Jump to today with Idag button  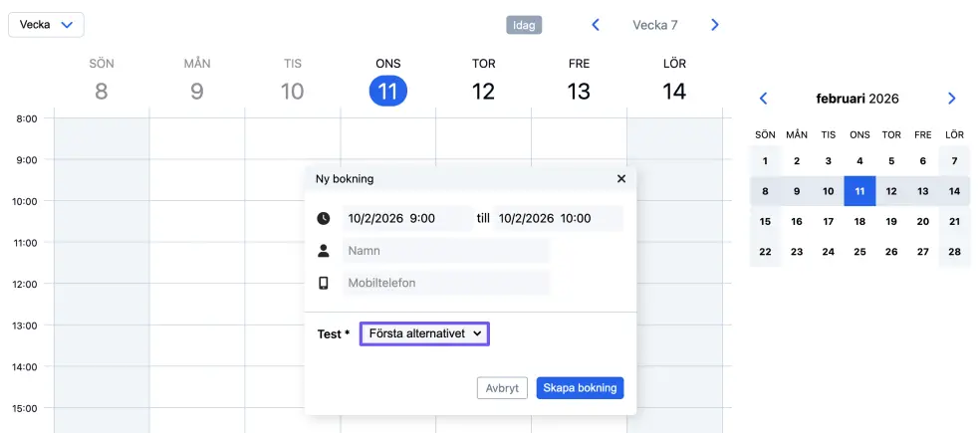point(524,25)
